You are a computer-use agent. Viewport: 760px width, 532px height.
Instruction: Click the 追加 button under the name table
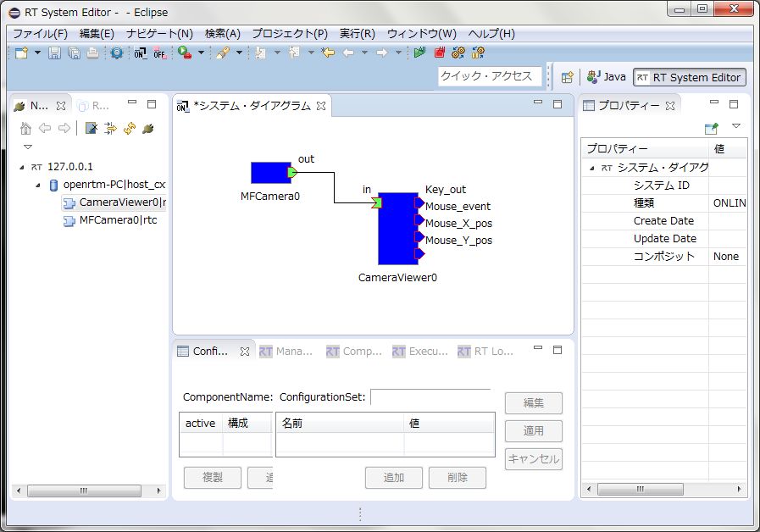click(x=394, y=478)
